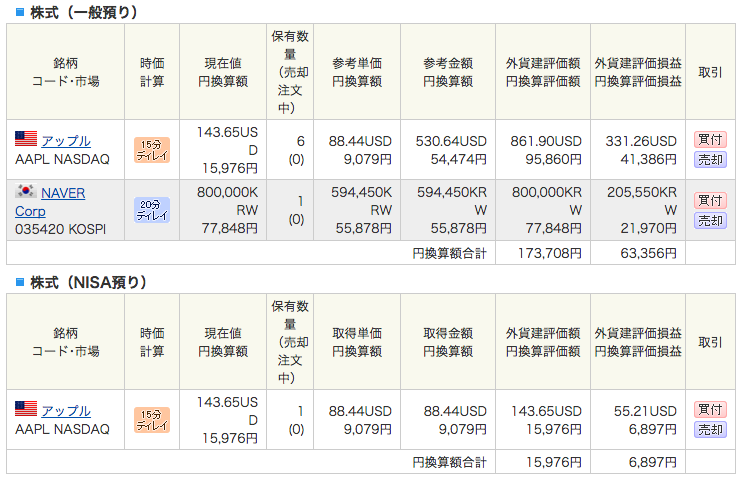The width and height of the screenshot is (749, 488).
Task: Select the 株式(NISA預り) section heading
Action: (x=88, y=282)
